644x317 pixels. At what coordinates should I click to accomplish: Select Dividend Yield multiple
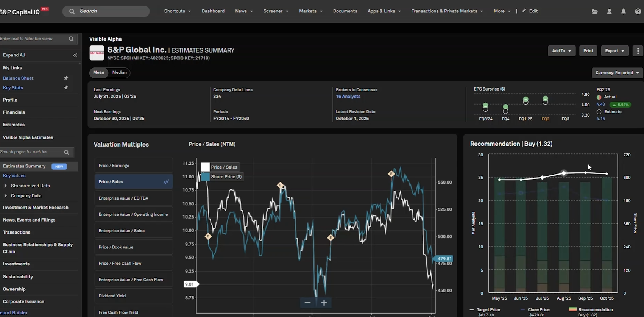click(134, 296)
